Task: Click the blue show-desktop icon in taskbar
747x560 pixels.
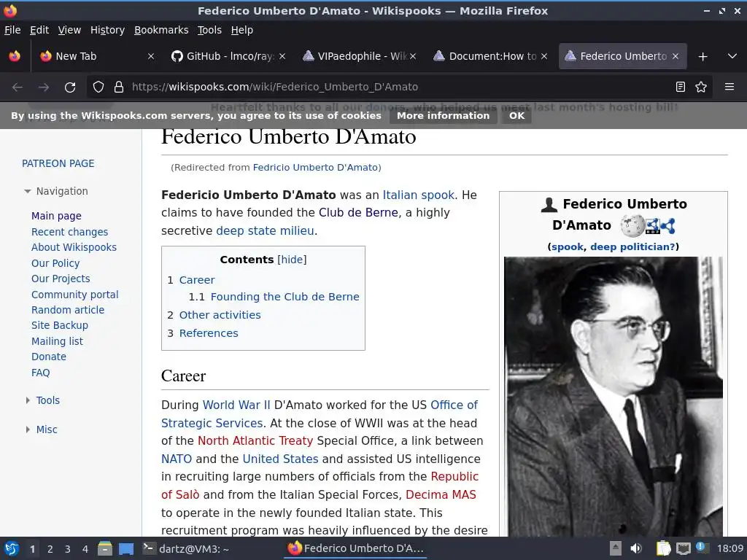Action: [x=126, y=549]
